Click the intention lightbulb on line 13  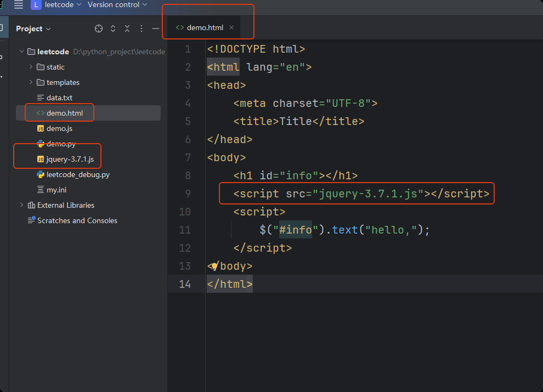pyautogui.click(x=214, y=266)
